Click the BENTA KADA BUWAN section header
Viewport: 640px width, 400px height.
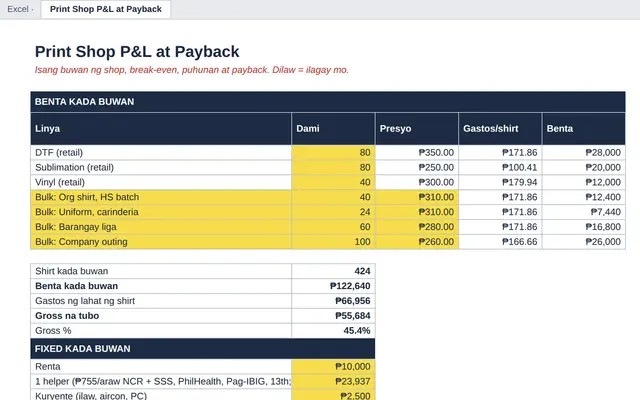tap(328, 102)
